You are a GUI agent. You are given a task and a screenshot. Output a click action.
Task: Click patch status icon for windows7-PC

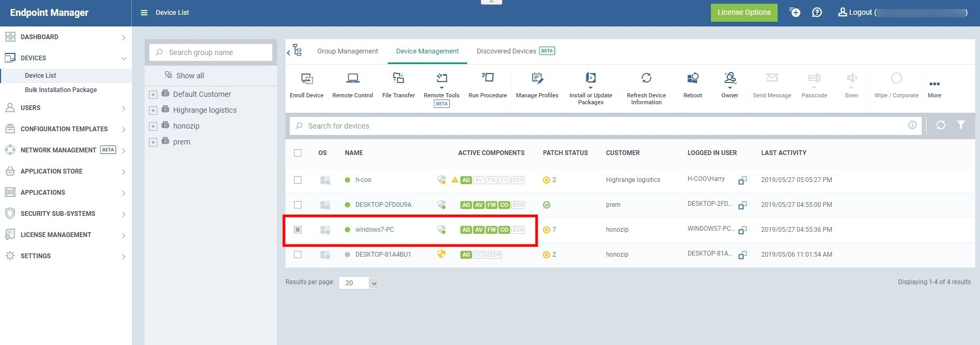tap(547, 230)
